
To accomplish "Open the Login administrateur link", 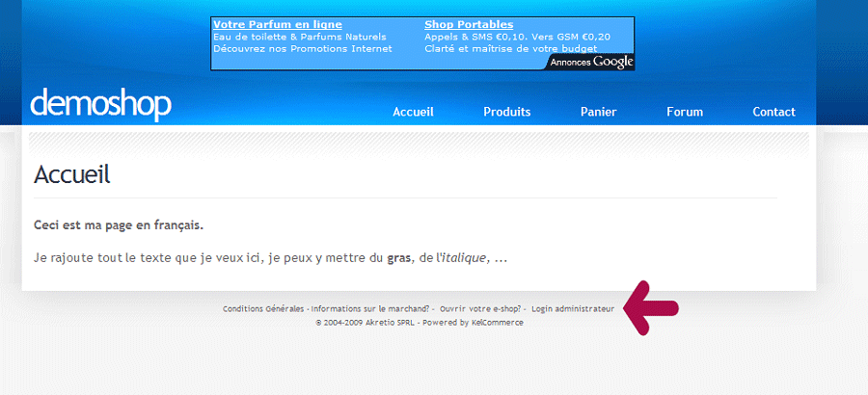I will (572, 309).
